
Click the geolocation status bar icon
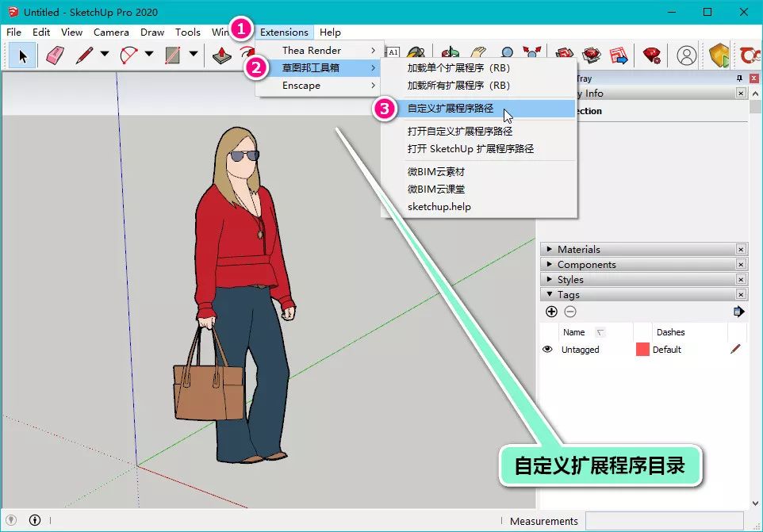point(10,520)
